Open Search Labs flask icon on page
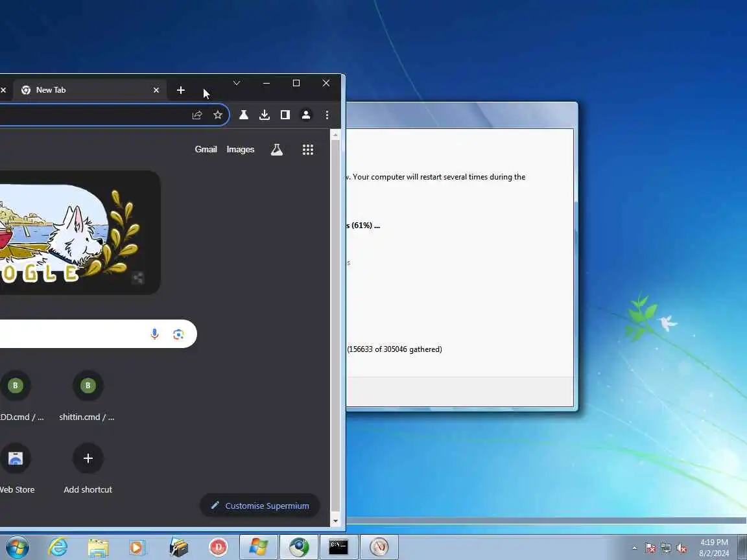Viewport: 747px width, 560px height. [x=277, y=150]
